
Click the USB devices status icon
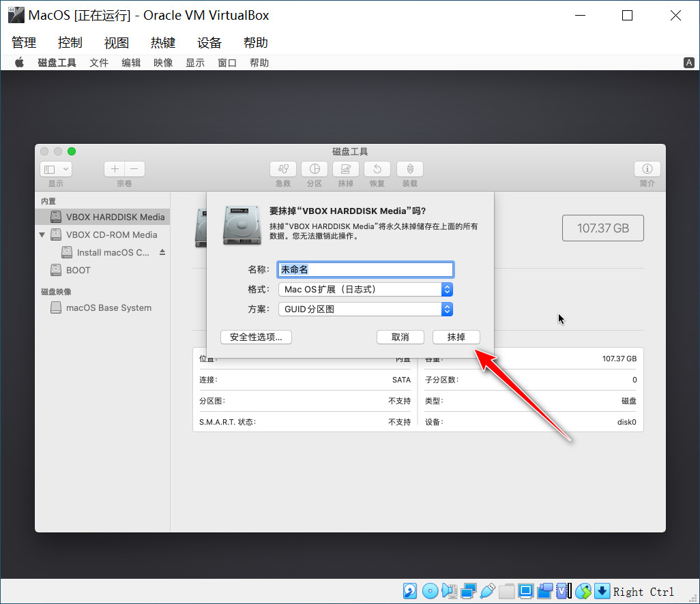(x=488, y=591)
